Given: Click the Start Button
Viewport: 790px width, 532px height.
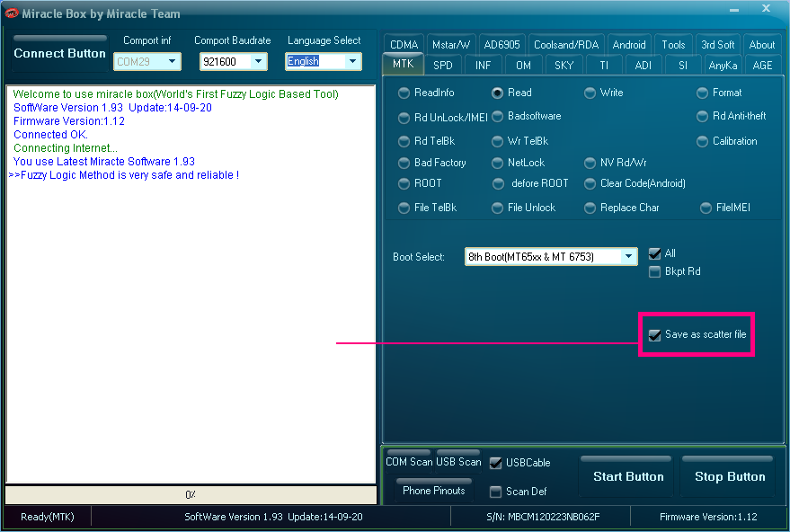Looking at the screenshot, I should click(628, 475).
